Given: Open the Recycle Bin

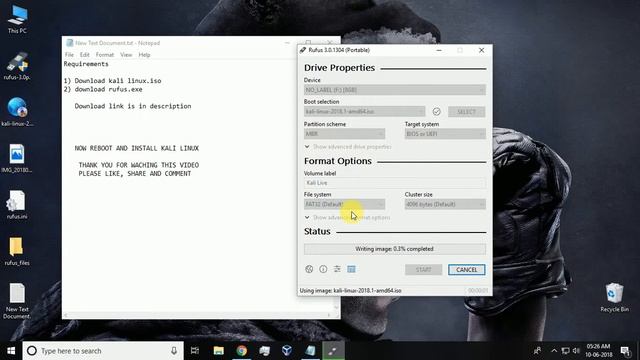Looking at the screenshot, I should click(x=614, y=297).
